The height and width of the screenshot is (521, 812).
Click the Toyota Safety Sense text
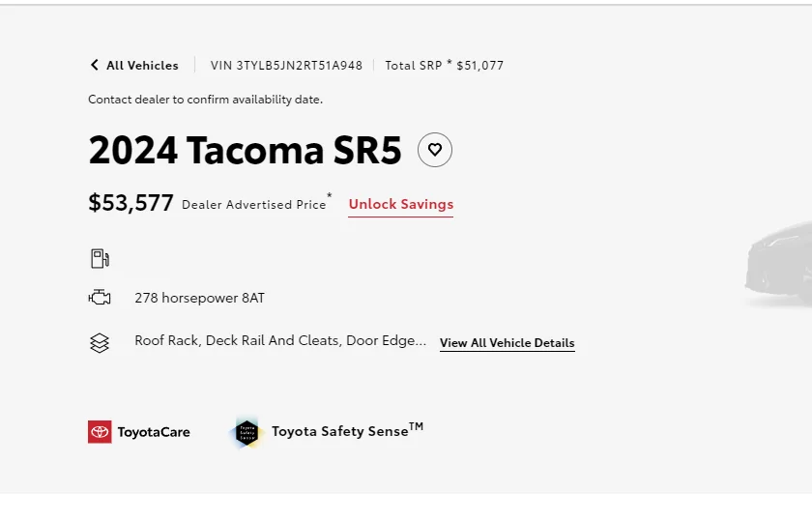[x=340, y=431]
